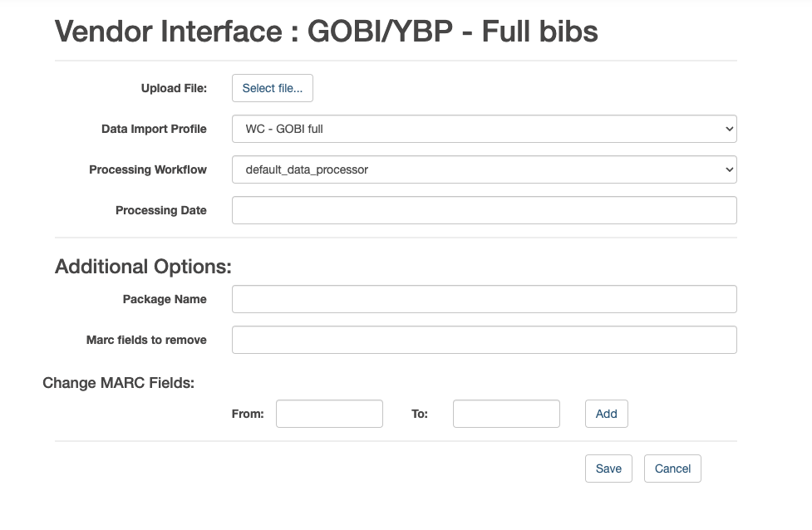This screenshot has height=530, width=812.
Task: Click the Package Name label
Action: click(165, 299)
